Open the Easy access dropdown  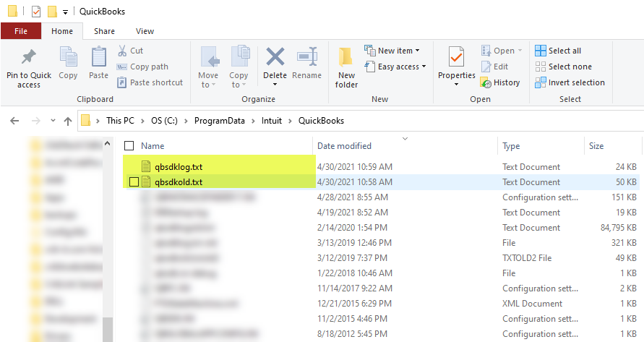(x=402, y=67)
